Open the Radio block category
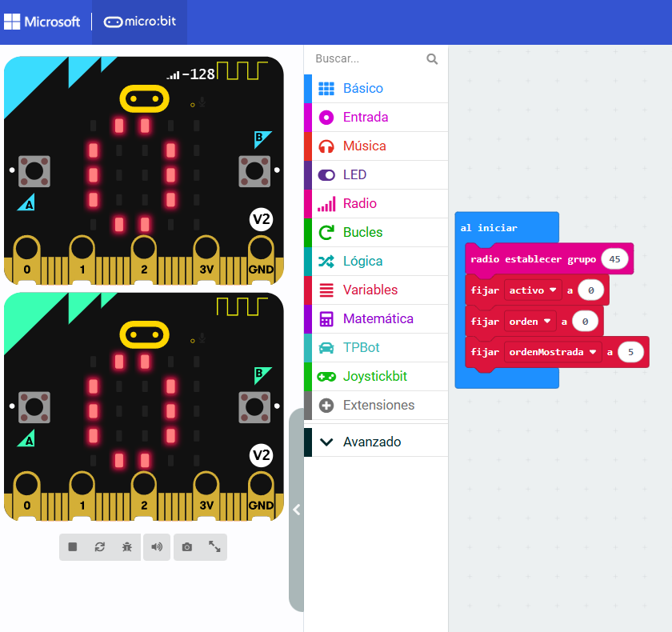Viewport: 672px width, 632px height. pos(376,203)
